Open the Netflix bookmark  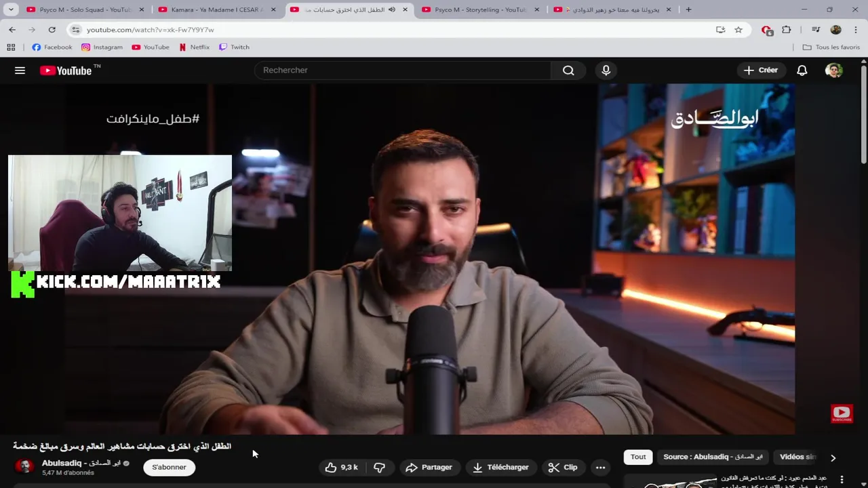tap(194, 47)
